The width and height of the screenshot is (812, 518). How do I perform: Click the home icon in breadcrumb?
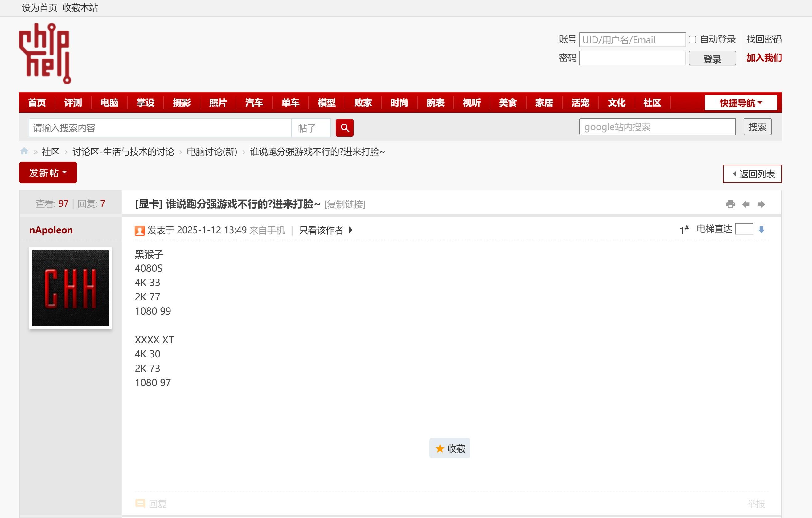pyautogui.click(x=24, y=151)
